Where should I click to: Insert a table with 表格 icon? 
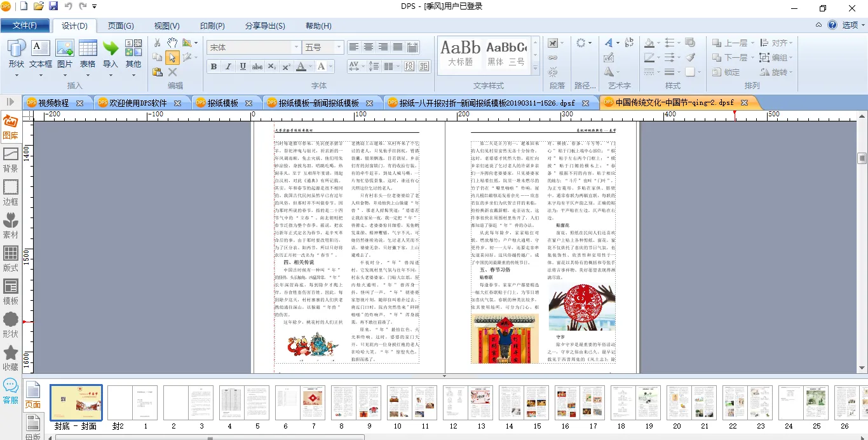click(x=88, y=54)
